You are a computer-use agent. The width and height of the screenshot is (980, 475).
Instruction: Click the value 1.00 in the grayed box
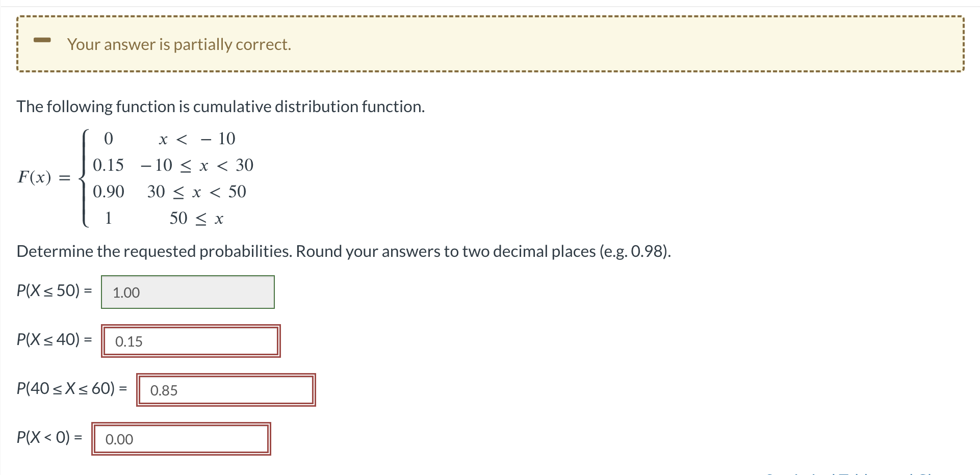(125, 293)
